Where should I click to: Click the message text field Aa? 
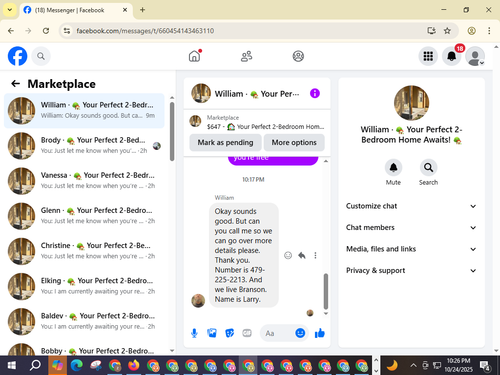(278, 333)
